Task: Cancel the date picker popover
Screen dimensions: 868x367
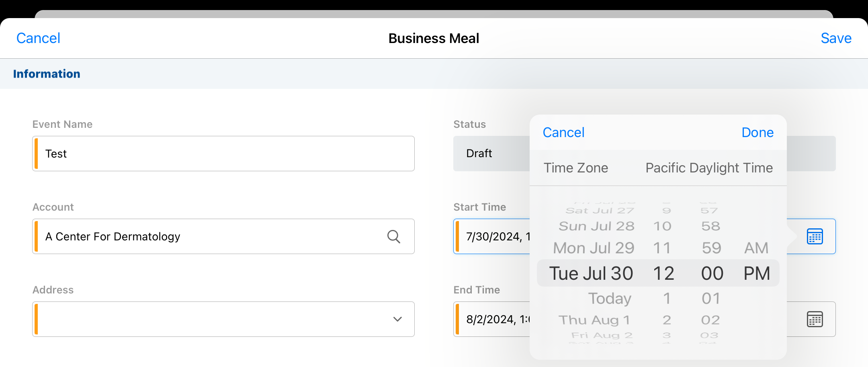Action: click(563, 133)
